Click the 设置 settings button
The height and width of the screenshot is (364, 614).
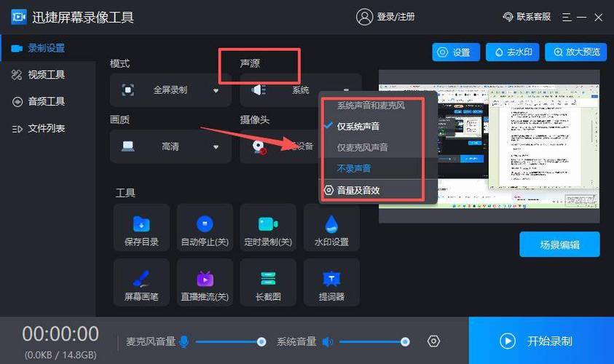[456, 52]
